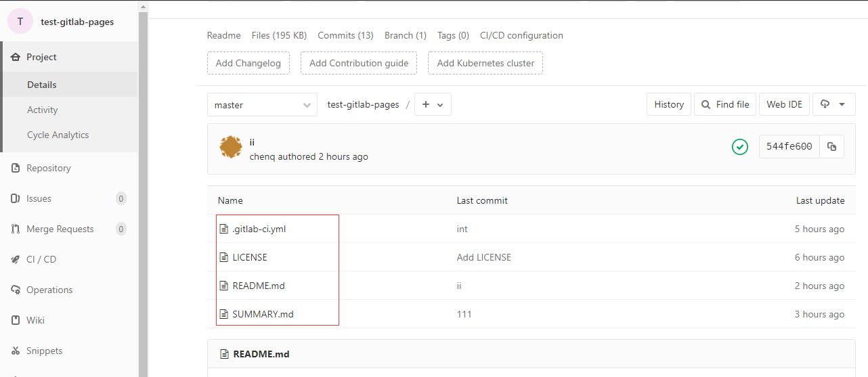Click the Add Changelog button

tap(248, 63)
